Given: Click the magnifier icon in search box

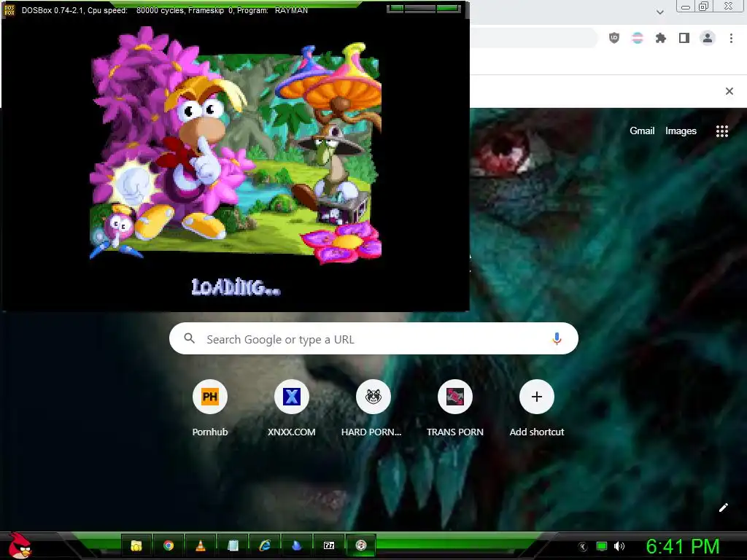Looking at the screenshot, I should (x=189, y=338).
